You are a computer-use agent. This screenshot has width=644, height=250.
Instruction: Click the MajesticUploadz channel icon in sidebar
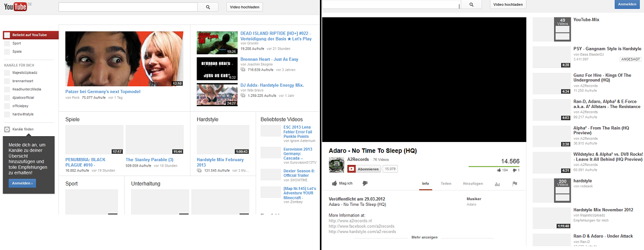[7, 72]
